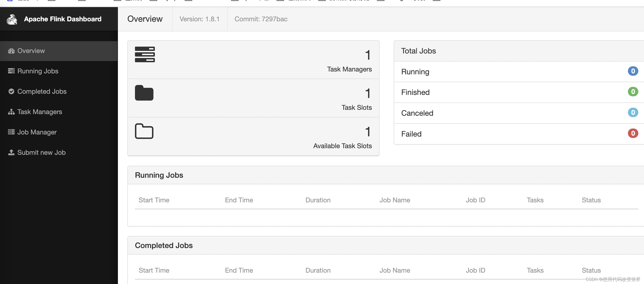
Task: Click the Task Managers menu item
Action: click(x=40, y=111)
